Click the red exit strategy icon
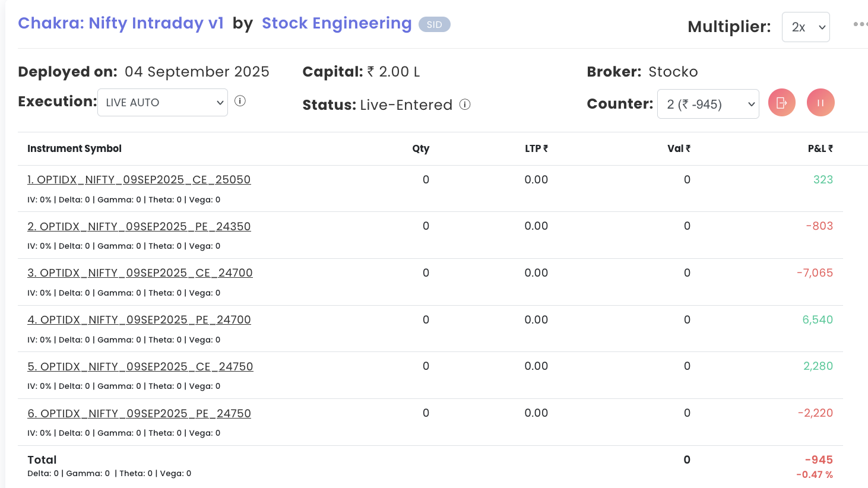 tap(781, 103)
